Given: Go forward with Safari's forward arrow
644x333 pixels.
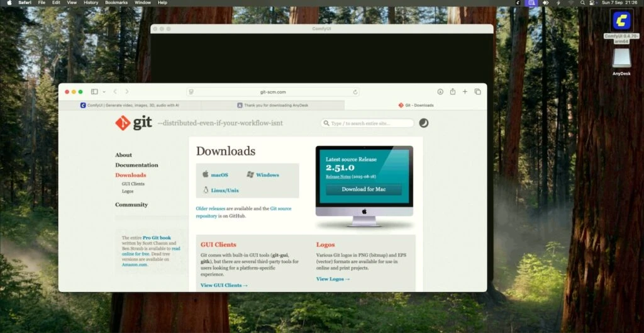Looking at the screenshot, I should click(x=127, y=92).
